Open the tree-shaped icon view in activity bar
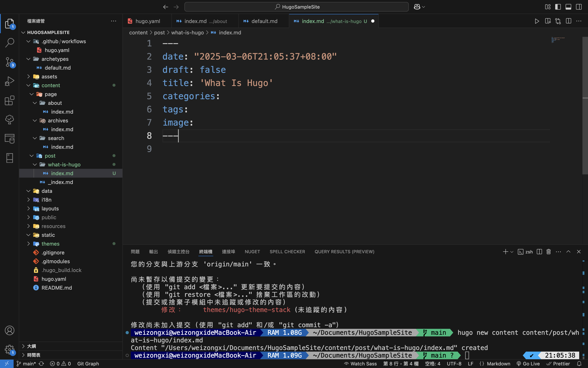 point(9,120)
